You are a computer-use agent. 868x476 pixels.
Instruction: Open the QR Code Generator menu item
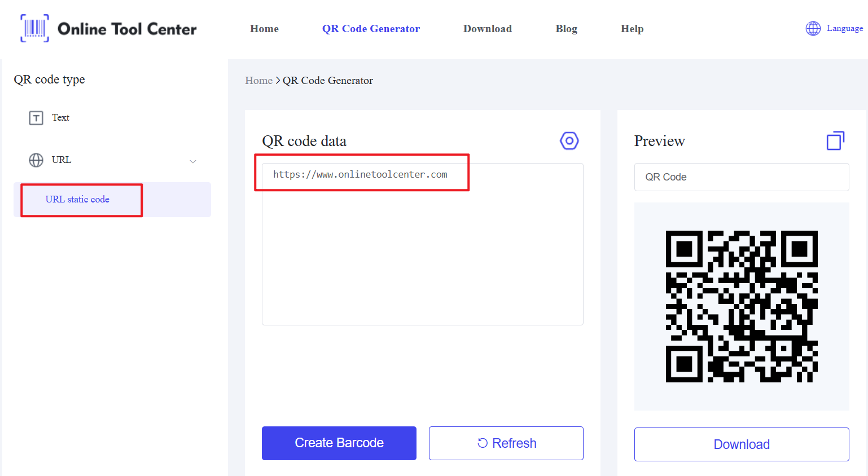[371, 29]
